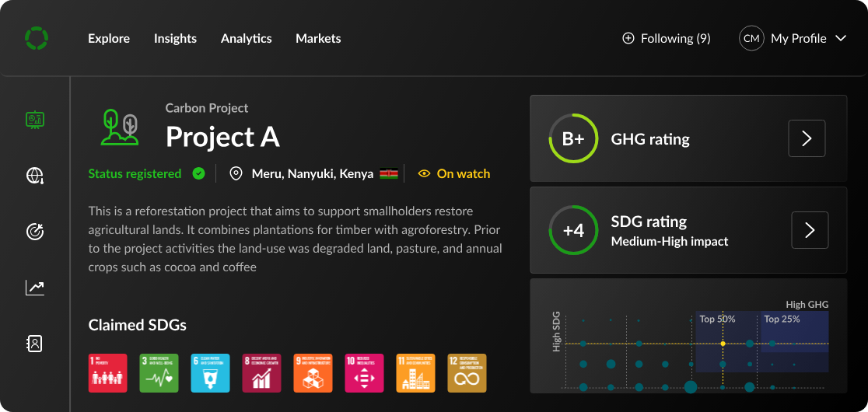Image resolution: width=868 pixels, height=412 pixels.
Task: Switch to the Analytics menu
Action: click(246, 38)
